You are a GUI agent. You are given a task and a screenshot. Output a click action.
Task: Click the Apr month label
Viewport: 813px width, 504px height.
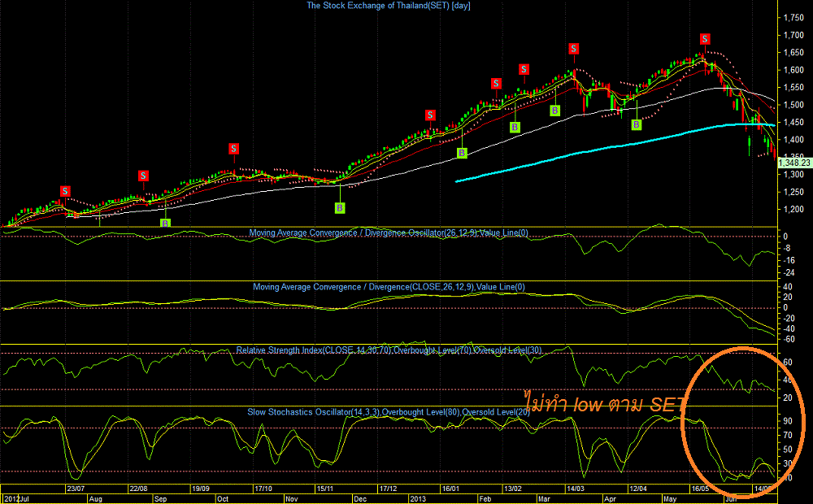click(x=610, y=499)
